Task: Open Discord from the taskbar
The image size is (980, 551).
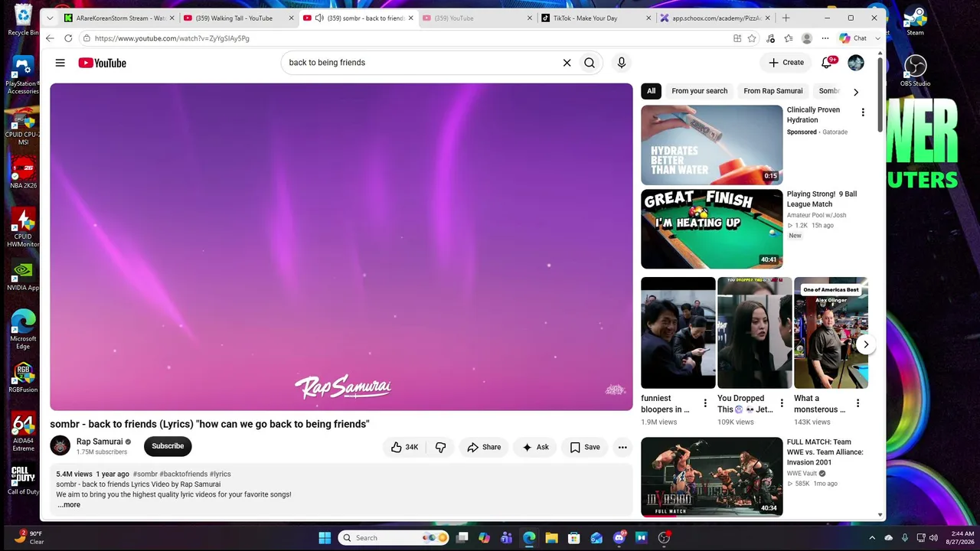Action: [x=619, y=538]
